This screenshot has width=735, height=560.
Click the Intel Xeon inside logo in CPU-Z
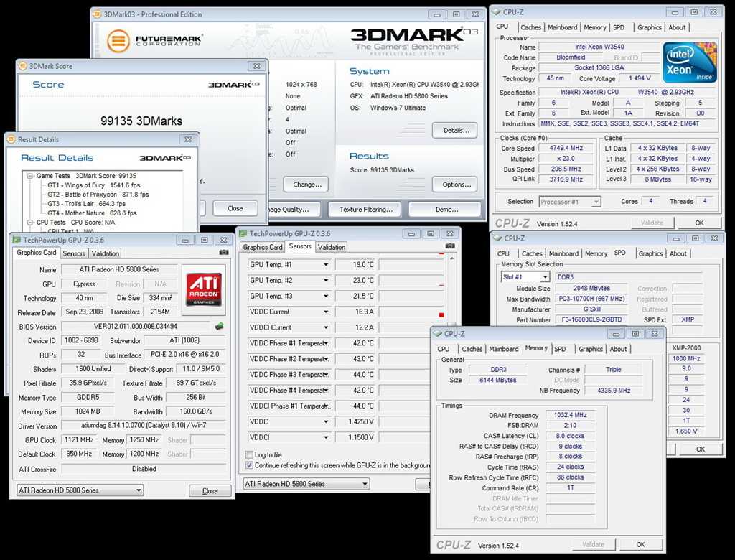point(690,62)
